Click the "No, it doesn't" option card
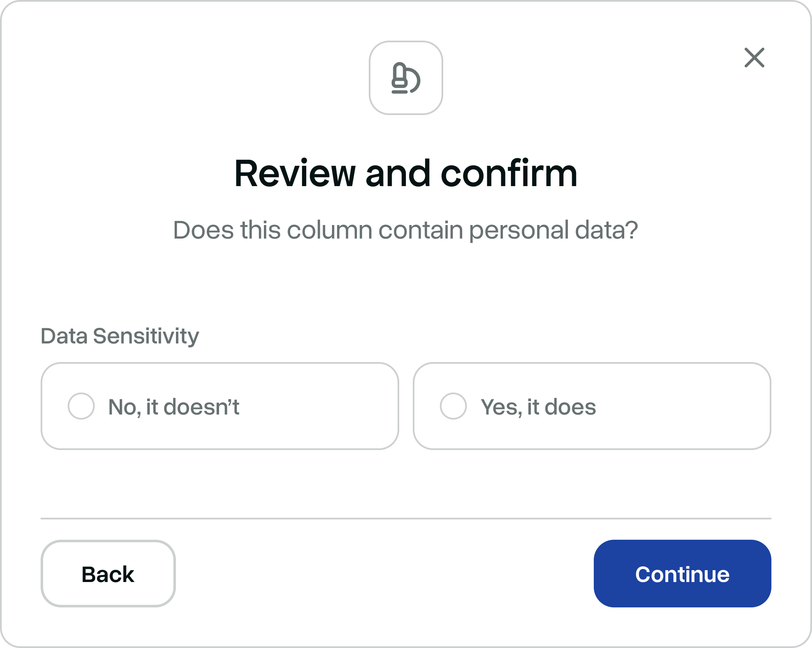Screen dimensions: 812x648 [219, 405]
